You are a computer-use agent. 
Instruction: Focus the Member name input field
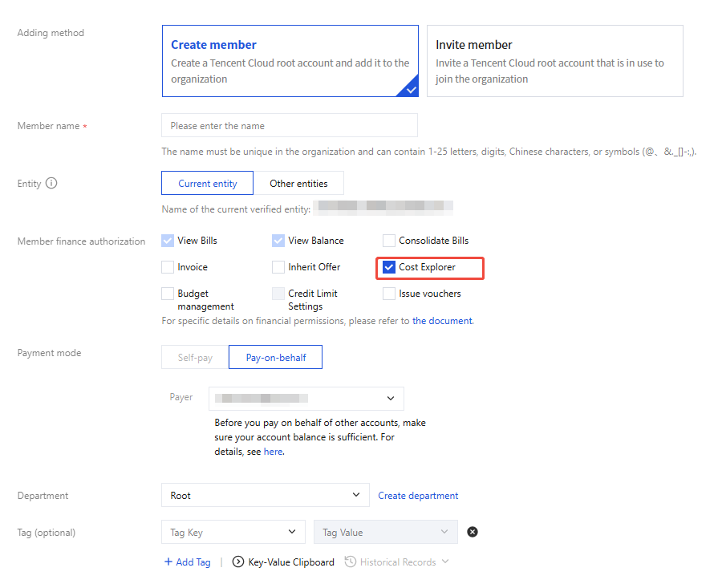click(289, 126)
